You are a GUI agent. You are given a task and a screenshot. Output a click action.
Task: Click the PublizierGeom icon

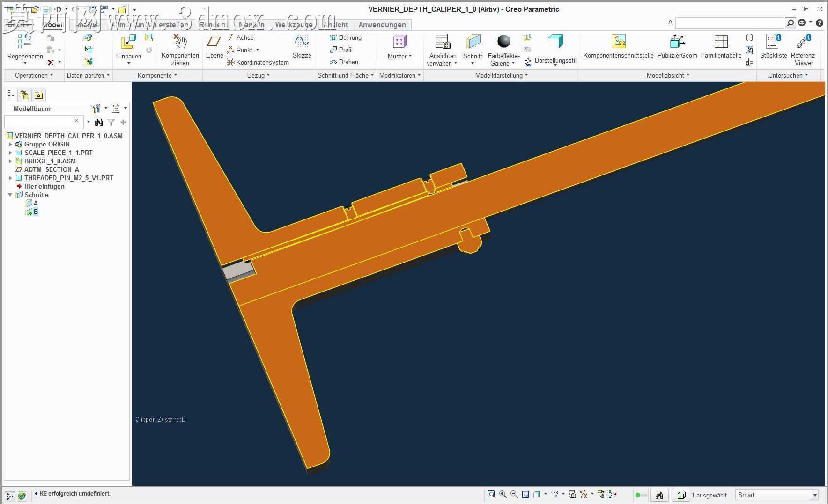pyautogui.click(x=677, y=41)
